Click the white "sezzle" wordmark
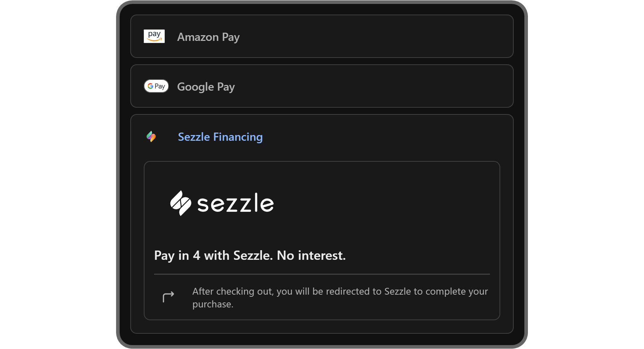Viewport: 644px width, 349px height. point(235,203)
